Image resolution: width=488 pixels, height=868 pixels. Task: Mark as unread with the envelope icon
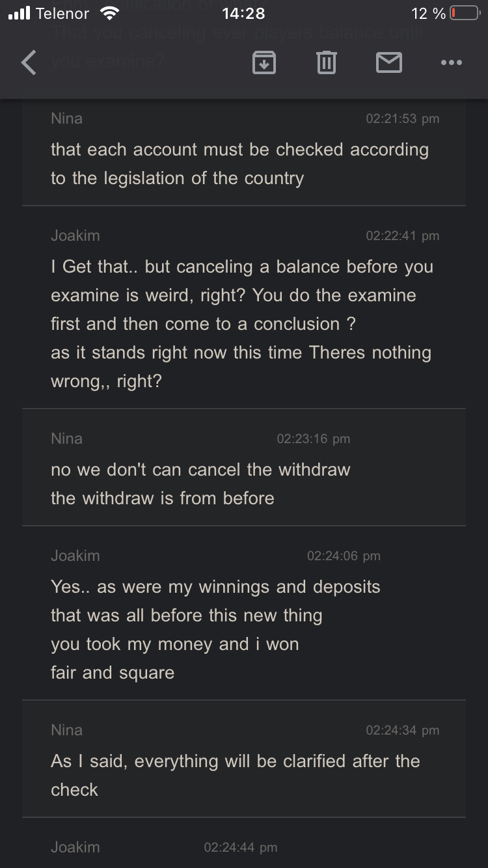[x=388, y=62]
